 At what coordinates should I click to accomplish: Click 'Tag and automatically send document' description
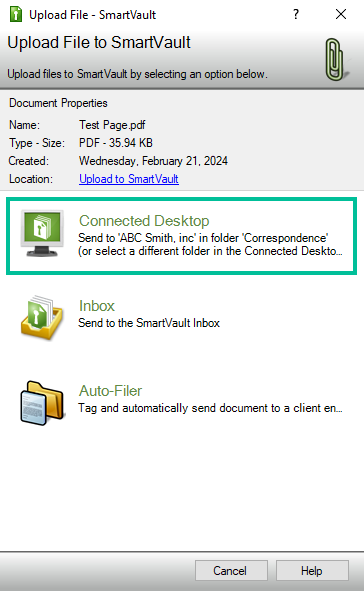tap(210, 408)
